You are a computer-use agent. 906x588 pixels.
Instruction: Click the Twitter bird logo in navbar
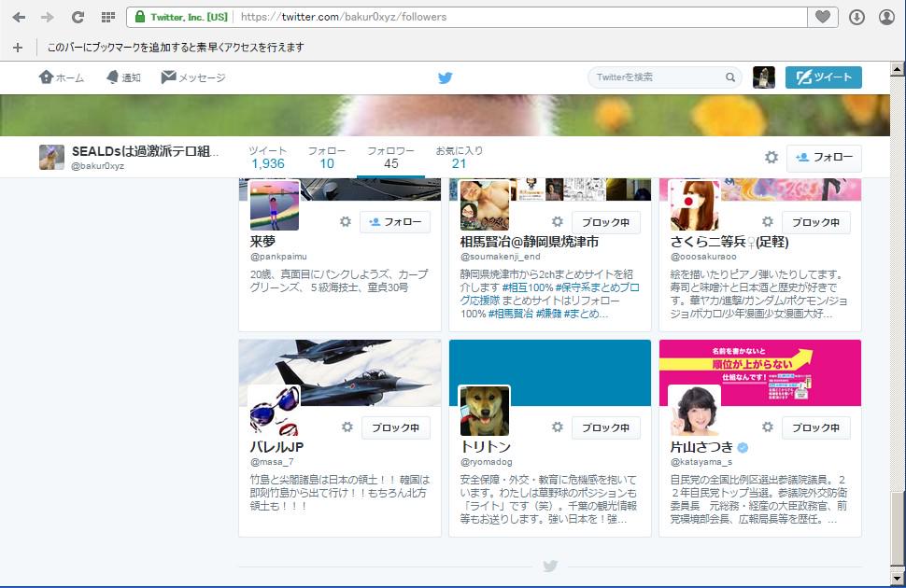[x=445, y=77]
